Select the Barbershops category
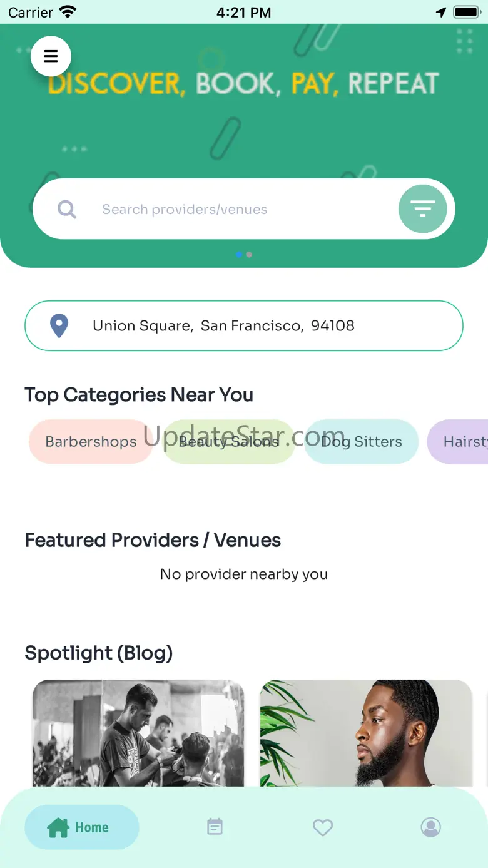 point(91,442)
